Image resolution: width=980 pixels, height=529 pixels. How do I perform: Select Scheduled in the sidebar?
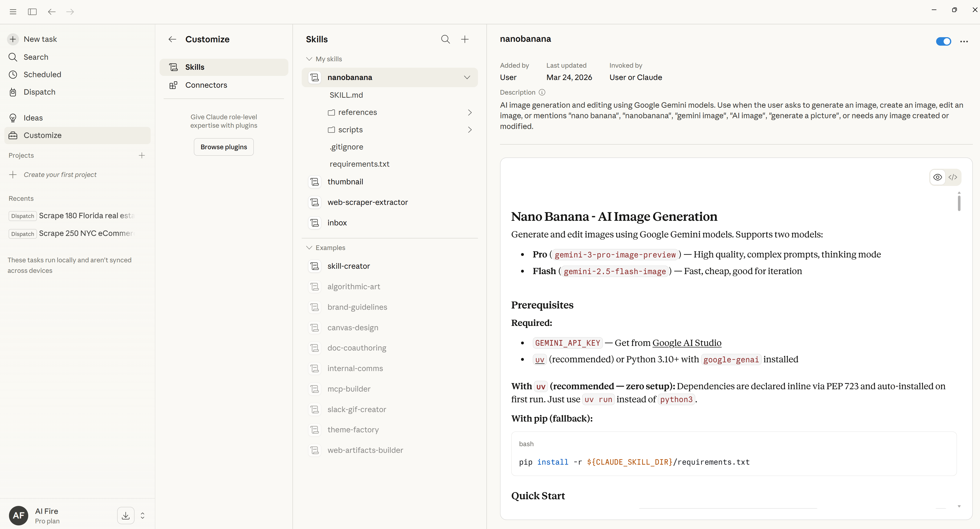click(x=42, y=75)
